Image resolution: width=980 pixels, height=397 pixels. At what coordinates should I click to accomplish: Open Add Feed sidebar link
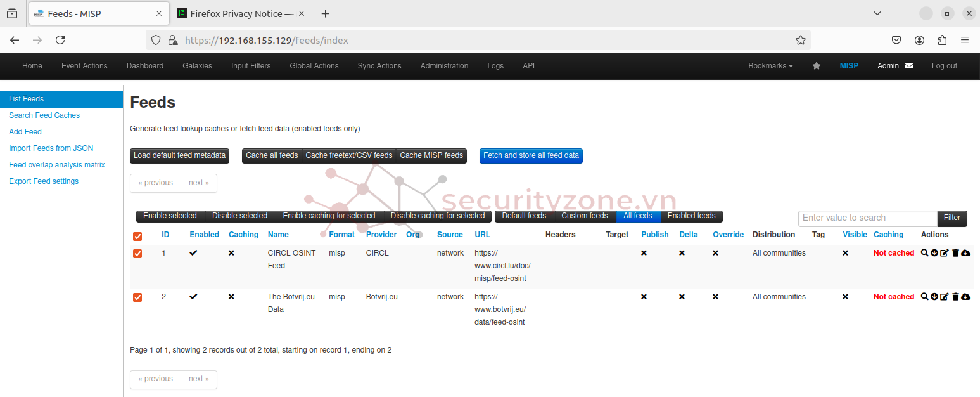tap(25, 132)
